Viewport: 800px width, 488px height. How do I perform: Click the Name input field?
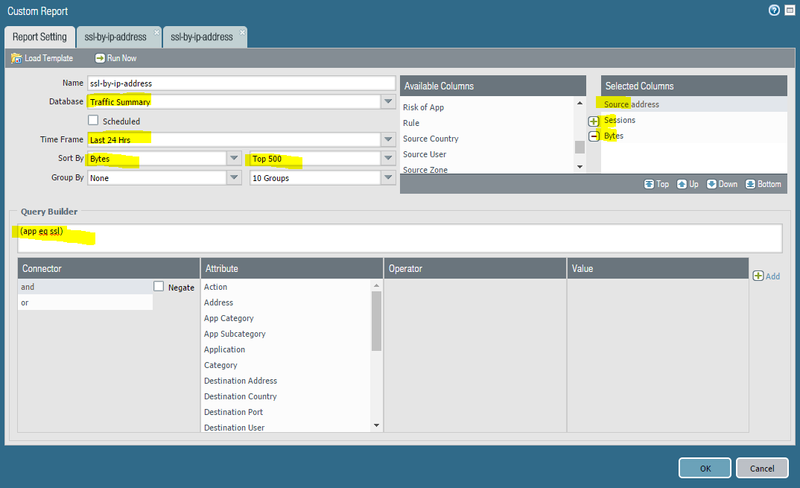click(240, 84)
